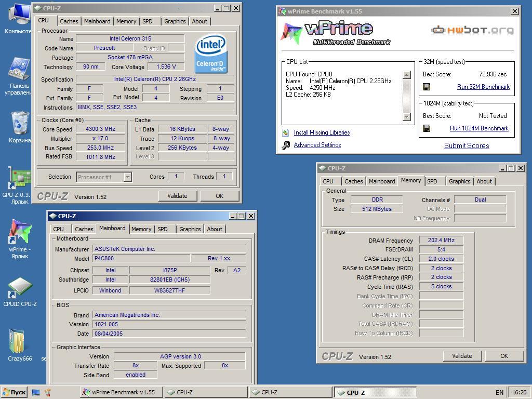Image resolution: width=532 pixels, height=399 pixels.
Task: Open Caches tab in top CPU-Z window
Action: click(x=69, y=21)
